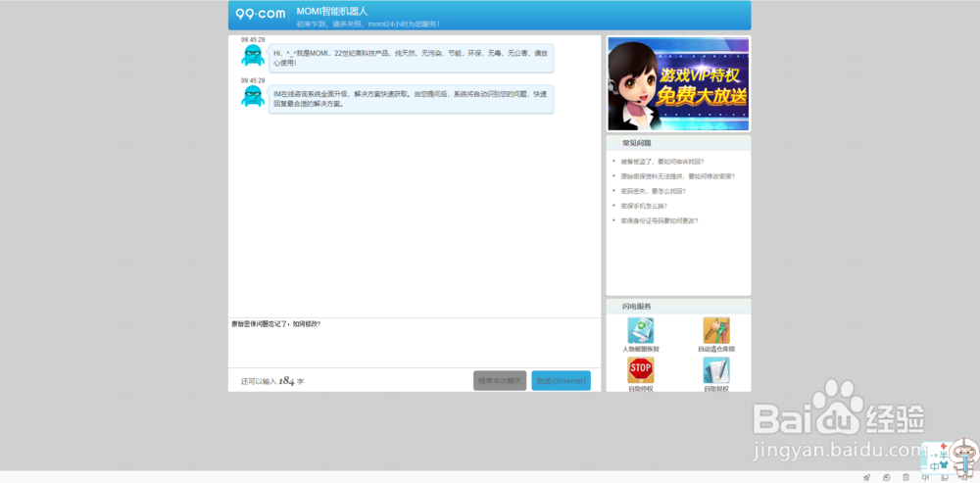Mute sound with the speaker icon in status bar

[x=926, y=477]
